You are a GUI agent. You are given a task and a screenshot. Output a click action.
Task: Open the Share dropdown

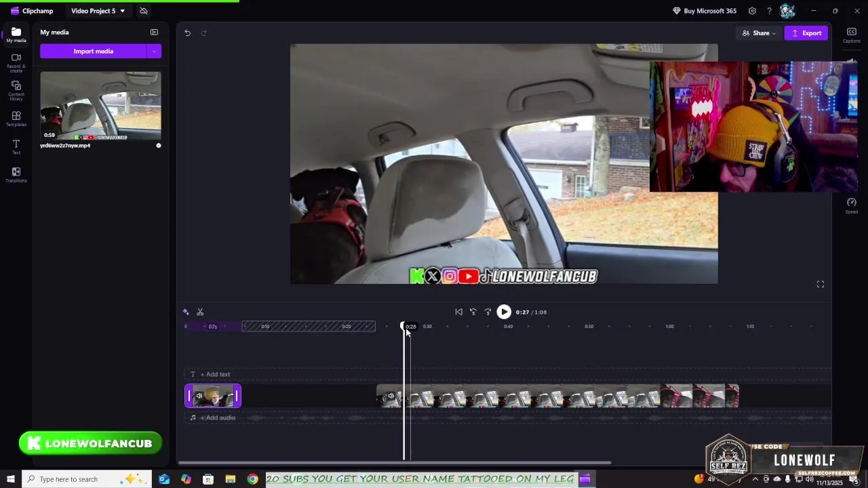click(x=758, y=33)
